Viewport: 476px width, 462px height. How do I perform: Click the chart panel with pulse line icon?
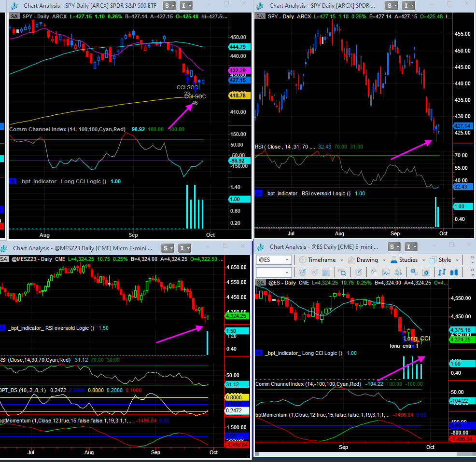(x=386, y=272)
